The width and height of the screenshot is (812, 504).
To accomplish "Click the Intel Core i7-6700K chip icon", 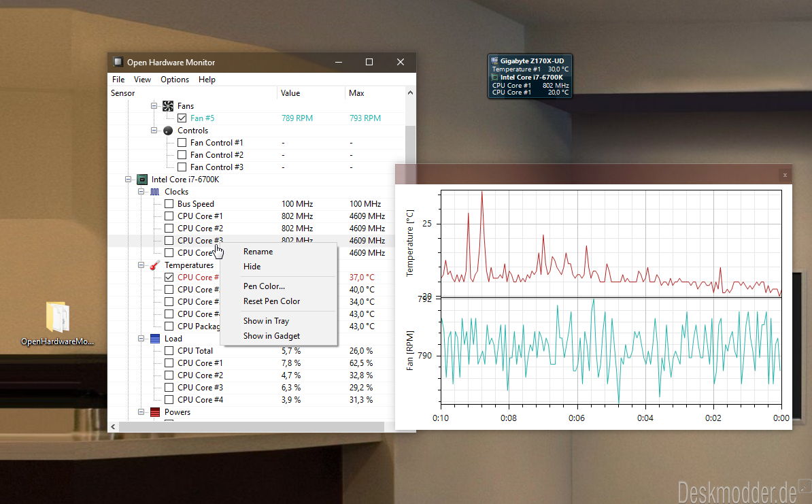I will (x=142, y=180).
